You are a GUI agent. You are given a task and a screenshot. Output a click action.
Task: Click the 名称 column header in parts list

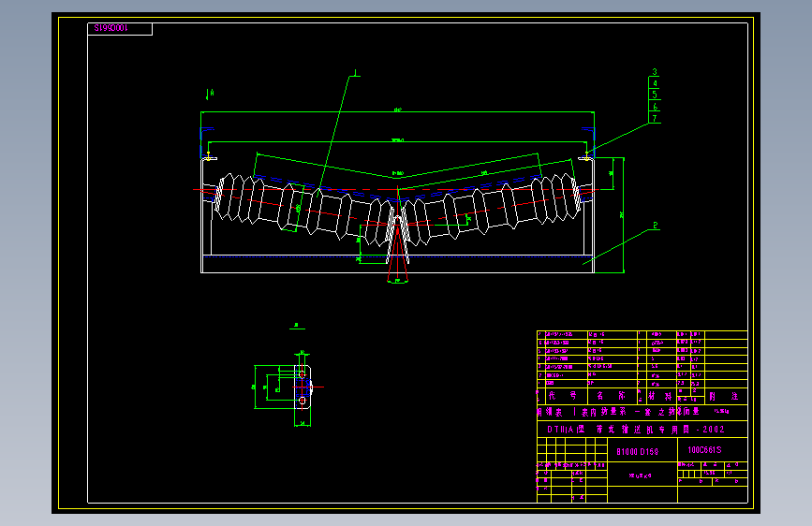(x=611, y=396)
